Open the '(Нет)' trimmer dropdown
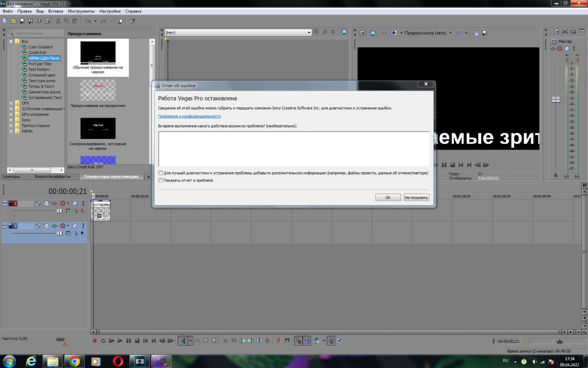Screen dimensions: 588x368 (x=309, y=33)
